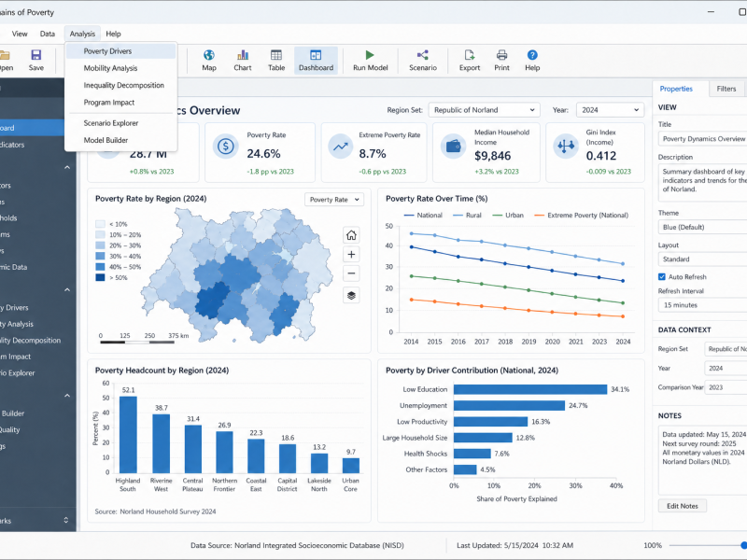
Task: Switch to the Filters tab
Action: pyautogui.click(x=726, y=89)
